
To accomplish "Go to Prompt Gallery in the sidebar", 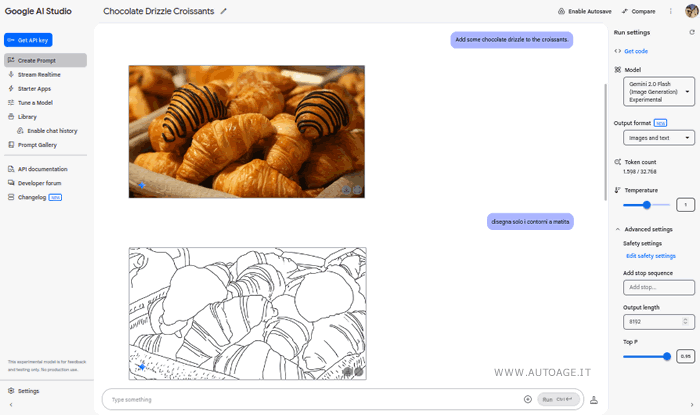I will (39, 144).
